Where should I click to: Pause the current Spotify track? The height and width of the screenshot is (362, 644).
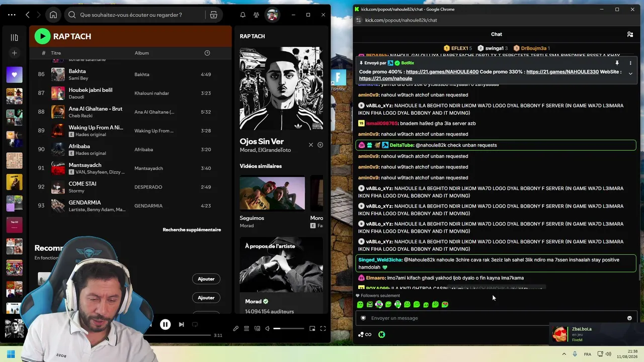pos(165,324)
